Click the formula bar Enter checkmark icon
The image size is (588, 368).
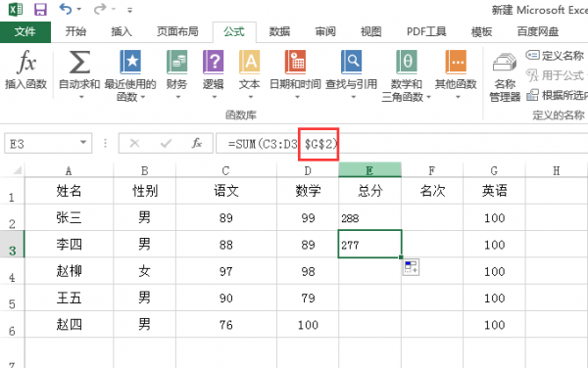coord(166,143)
